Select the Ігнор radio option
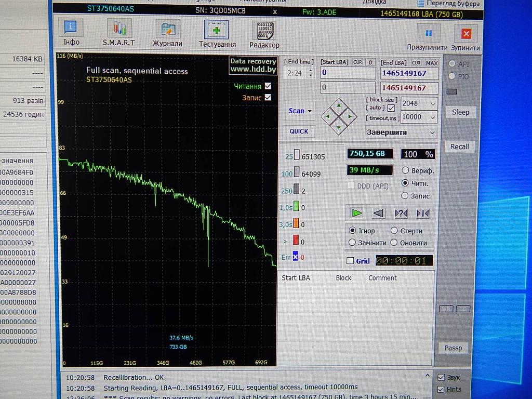Image resolution: width=532 pixels, height=399 pixels. pos(352,230)
